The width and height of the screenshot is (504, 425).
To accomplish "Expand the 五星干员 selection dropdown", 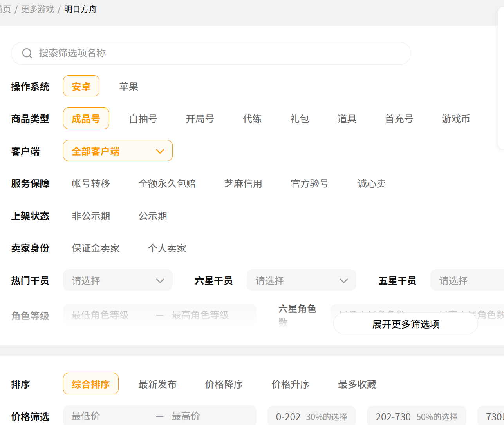I will click(x=467, y=281).
